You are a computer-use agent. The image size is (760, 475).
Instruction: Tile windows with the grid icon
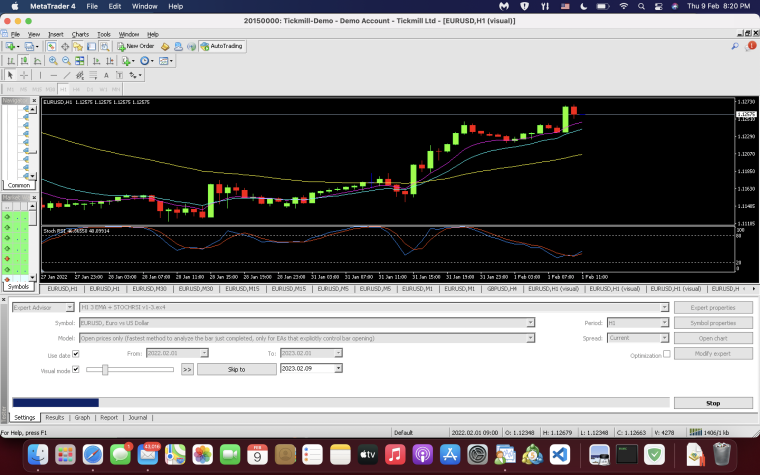79,61
